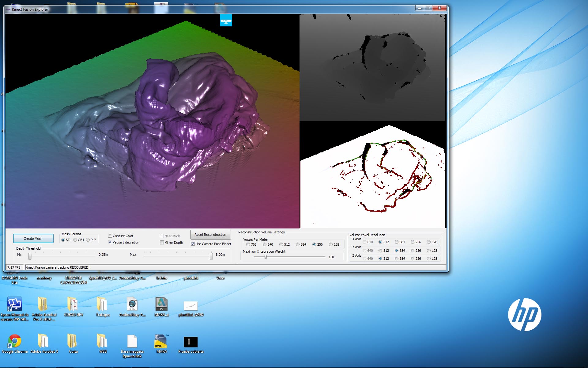This screenshot has width=588, height=368.
Task: Select STL mesh format
Action: 63,240
